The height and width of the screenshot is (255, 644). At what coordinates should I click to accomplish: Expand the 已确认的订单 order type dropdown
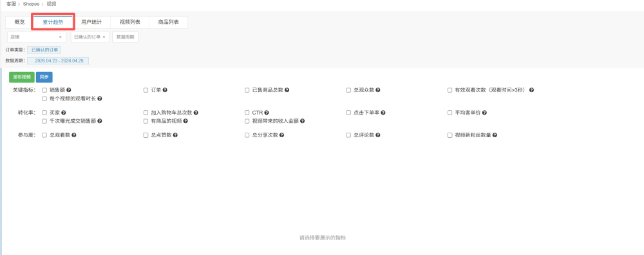click(90, 37)
